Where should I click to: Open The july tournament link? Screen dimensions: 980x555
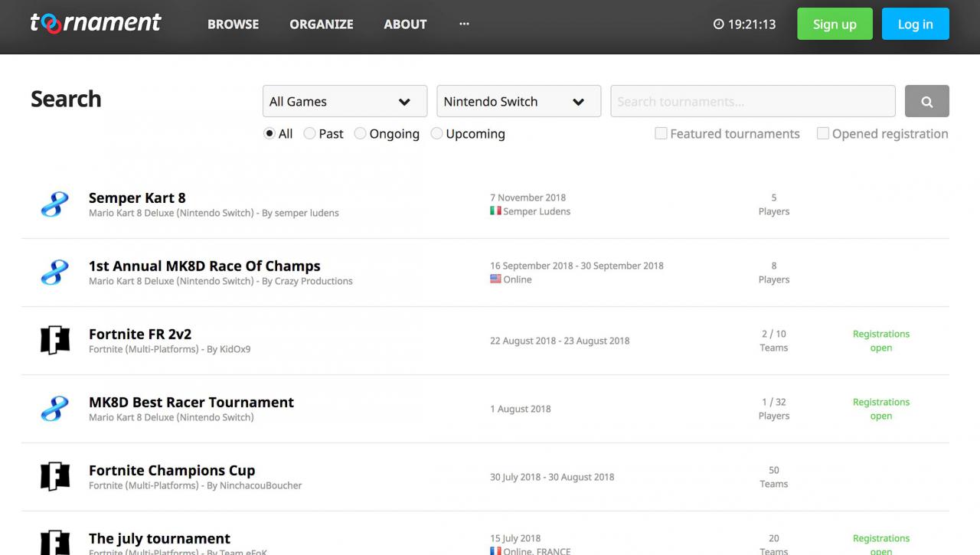(x=159, y=538)
